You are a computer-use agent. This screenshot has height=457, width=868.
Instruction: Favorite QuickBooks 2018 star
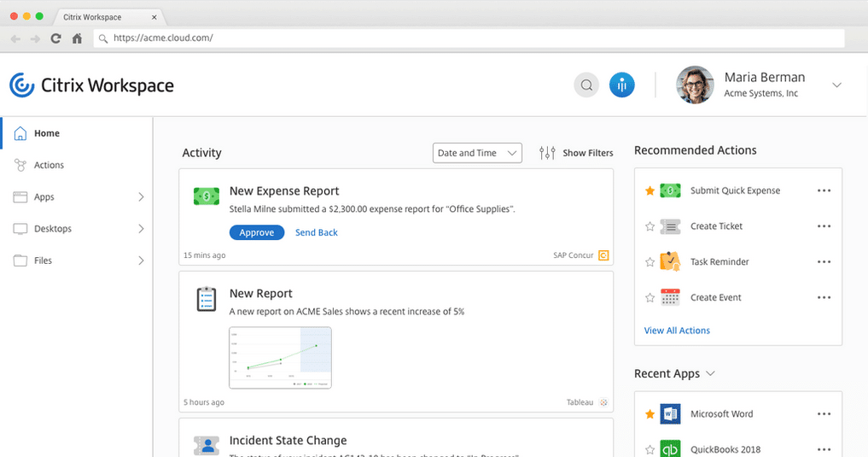(650, 449)
